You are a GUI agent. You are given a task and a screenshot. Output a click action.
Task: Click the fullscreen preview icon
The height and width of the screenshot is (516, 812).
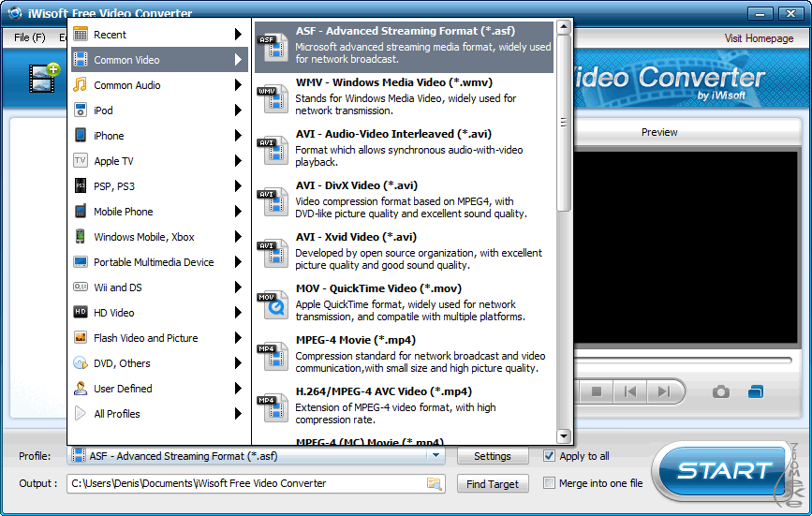[756, 391]
